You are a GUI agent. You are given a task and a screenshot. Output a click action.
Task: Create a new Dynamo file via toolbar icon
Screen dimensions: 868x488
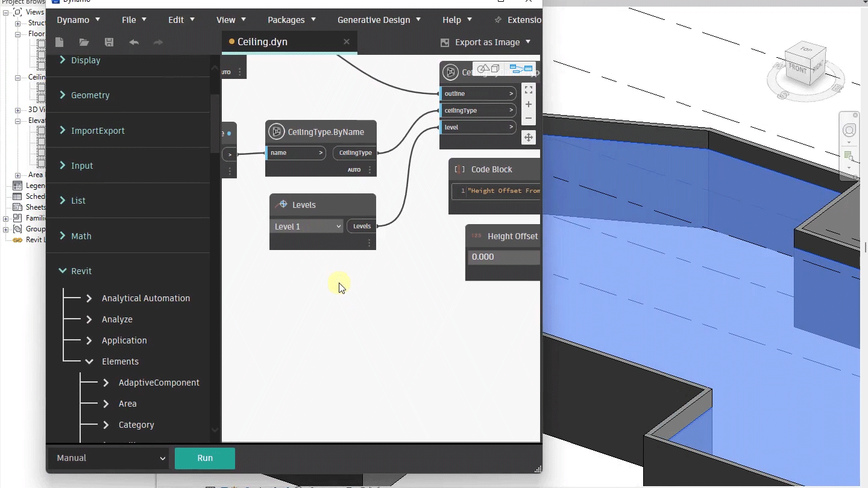point(59,42)
